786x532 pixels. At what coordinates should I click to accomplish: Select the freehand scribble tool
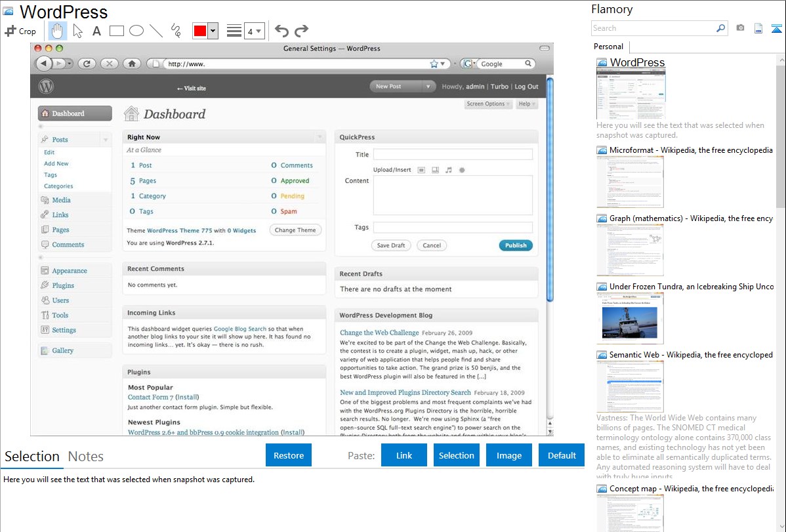[176, 31]
